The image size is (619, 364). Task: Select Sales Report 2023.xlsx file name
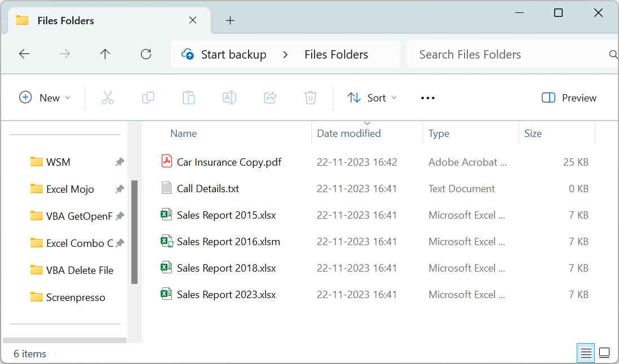(226, 294)
